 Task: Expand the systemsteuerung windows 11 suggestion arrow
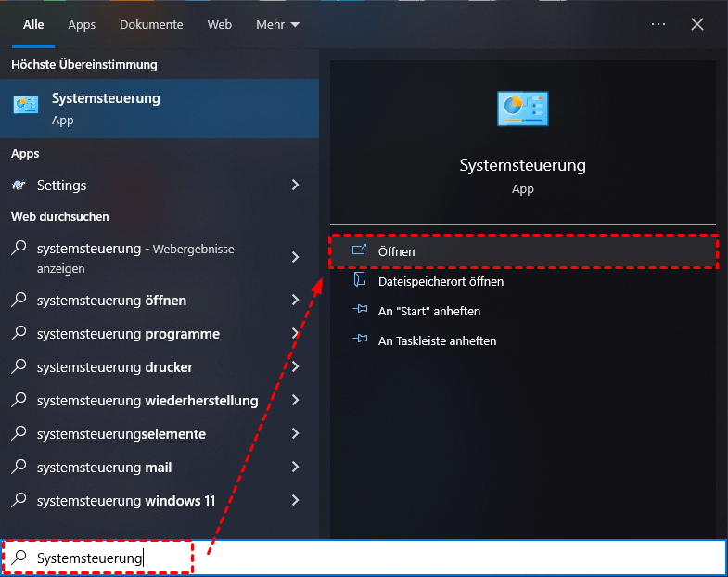tap(295, 501)
